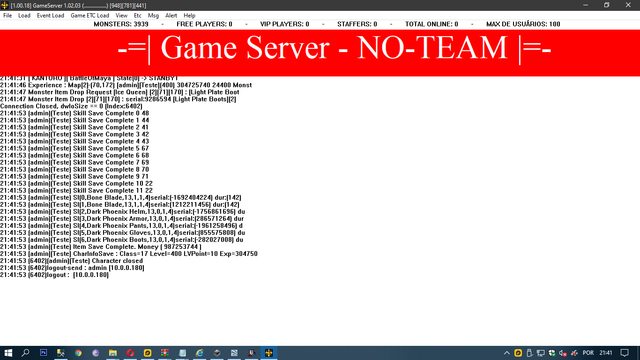
Task: Minimize the GameServer window
Action: tap(585, 5)
